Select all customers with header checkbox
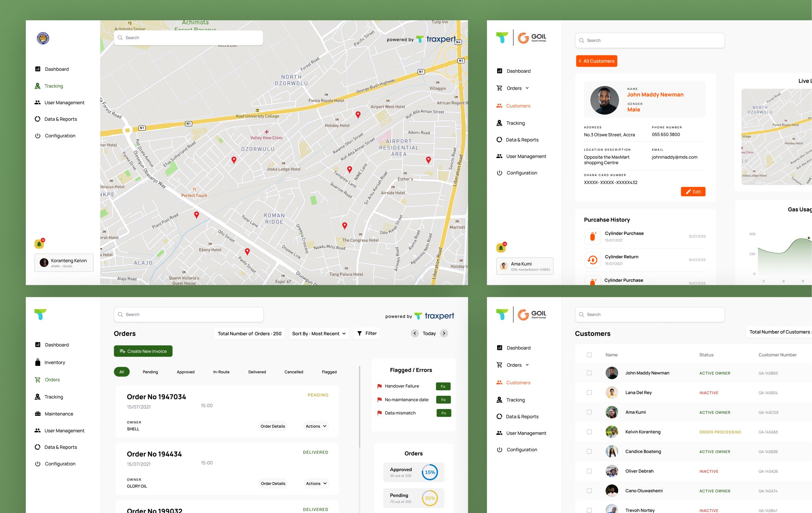812x513 pixels. [589, 355]
